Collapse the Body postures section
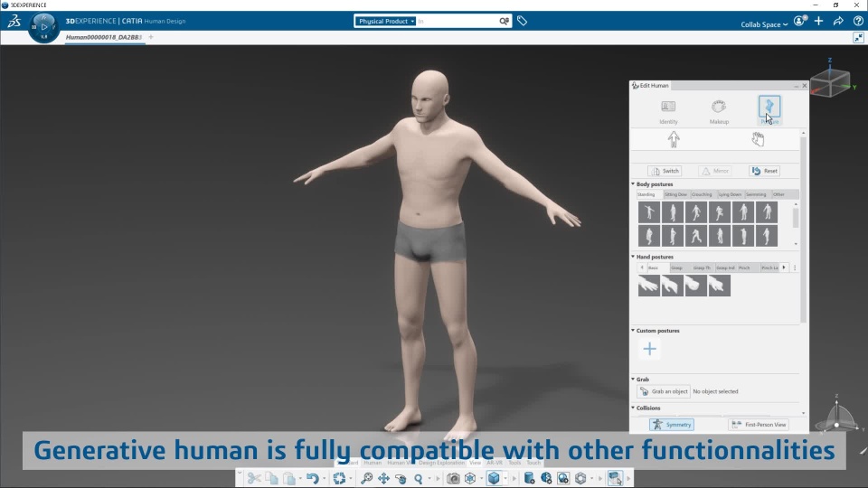 pyautogui.click(x=633, y=183)
